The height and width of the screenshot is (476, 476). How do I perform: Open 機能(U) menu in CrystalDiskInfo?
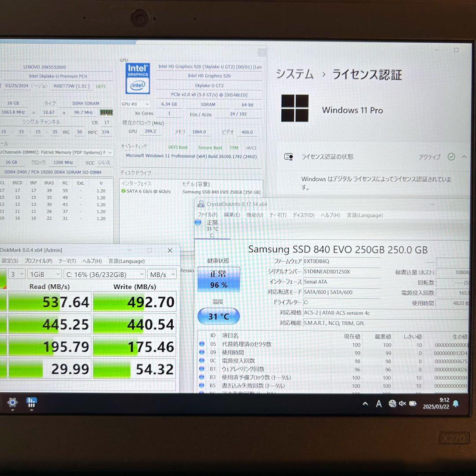pyautogui.click(x=255, y=215)
